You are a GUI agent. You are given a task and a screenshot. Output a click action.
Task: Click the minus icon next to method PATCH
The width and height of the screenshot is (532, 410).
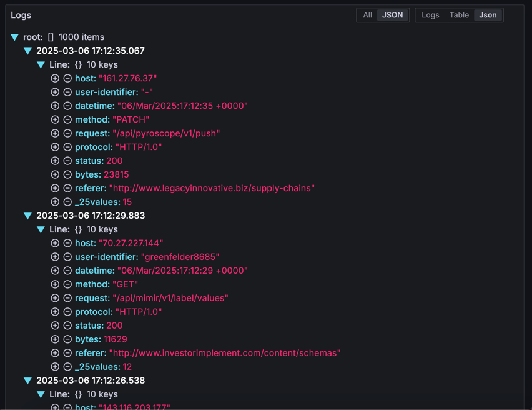67,119
